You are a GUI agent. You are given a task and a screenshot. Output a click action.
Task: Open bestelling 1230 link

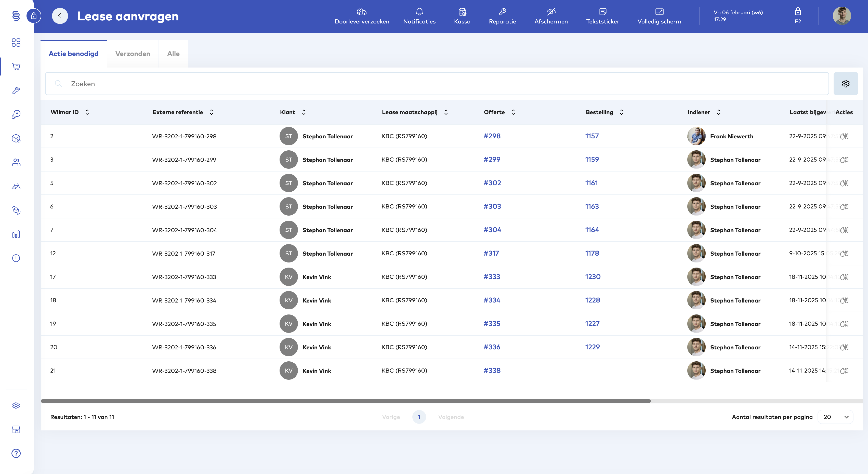pyautogui.click(x=593, y=276)
